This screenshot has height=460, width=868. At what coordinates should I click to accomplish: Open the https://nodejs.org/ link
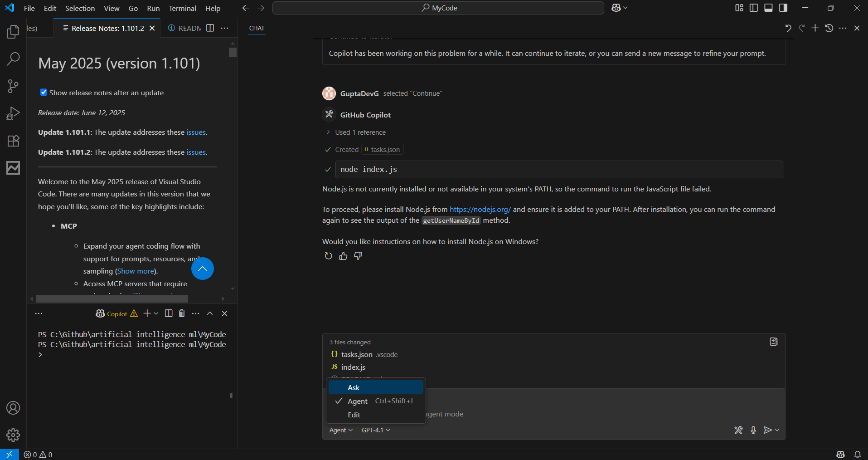click(x=480, y=209)
